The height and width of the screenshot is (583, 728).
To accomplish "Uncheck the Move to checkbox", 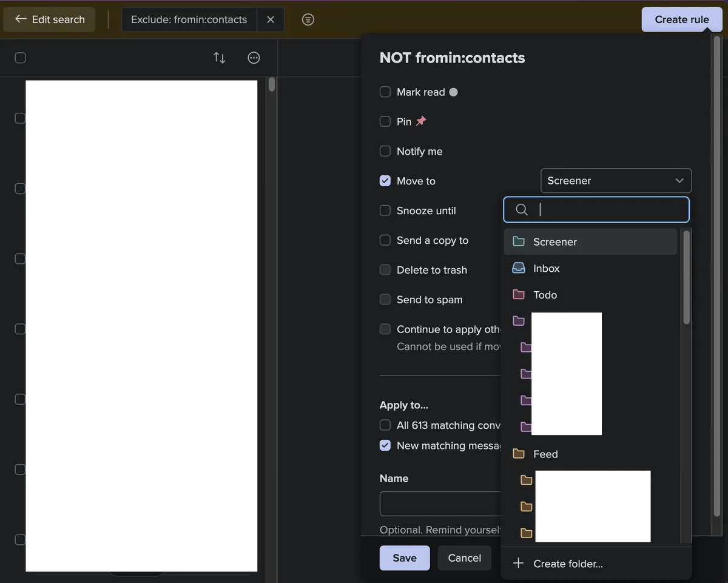I will point(385,181).
